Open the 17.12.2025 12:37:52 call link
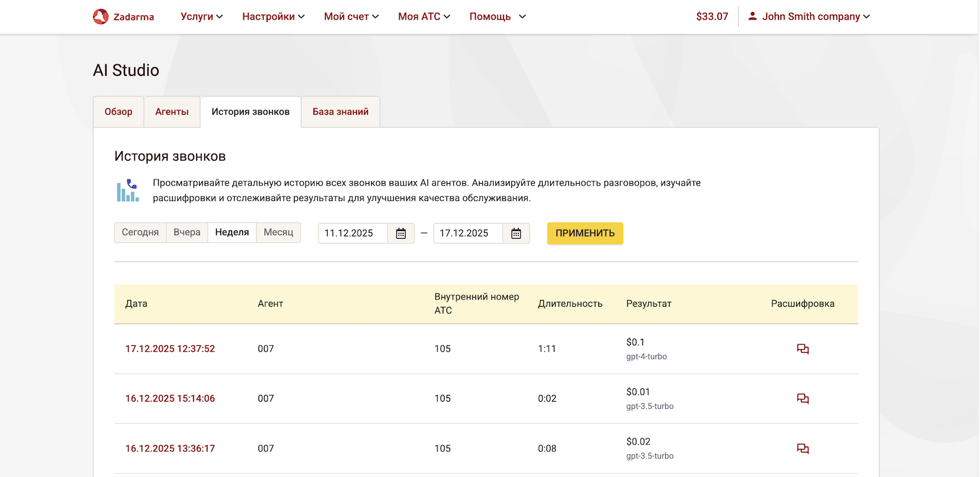Viewport: 980px width, 477px height. 170,349
